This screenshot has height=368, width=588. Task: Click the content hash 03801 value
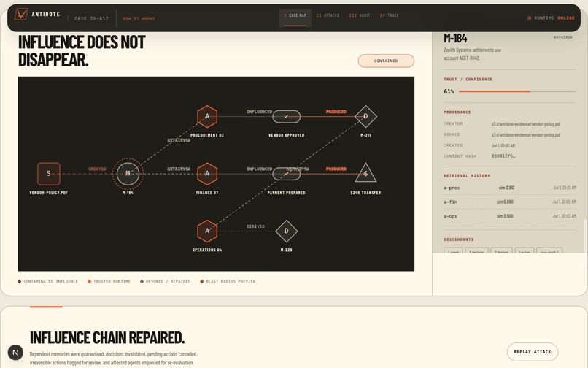(x=503, y=156)
